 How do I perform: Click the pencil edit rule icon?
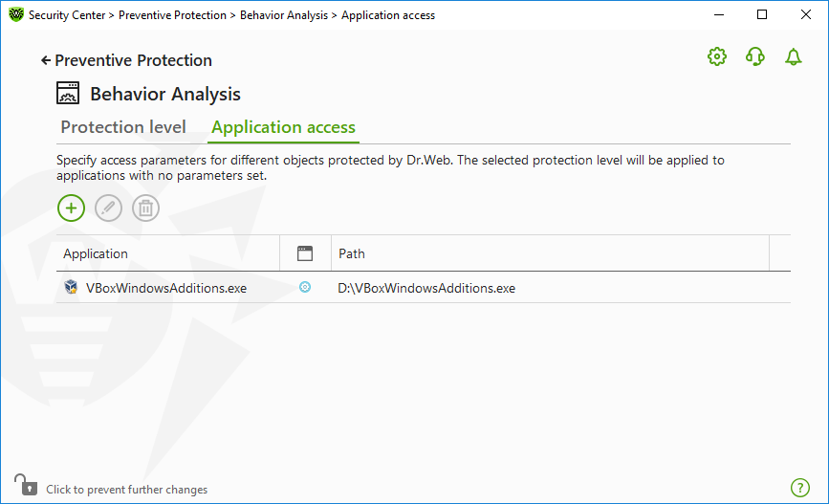point(108,208)
